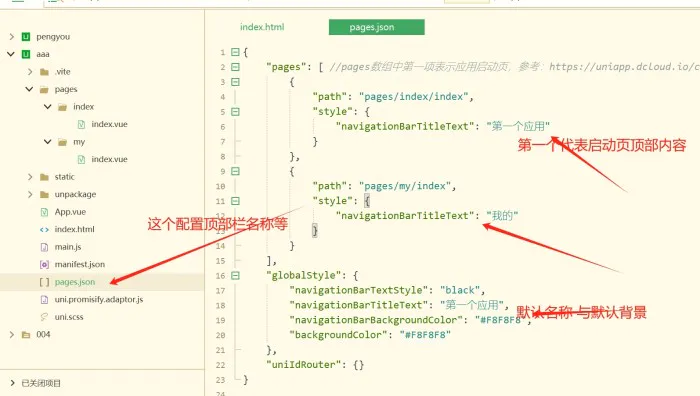Switch to the index.html editor tab
Image resolution: width=700 pixels, height=396 pixels.
coord(262,27)
